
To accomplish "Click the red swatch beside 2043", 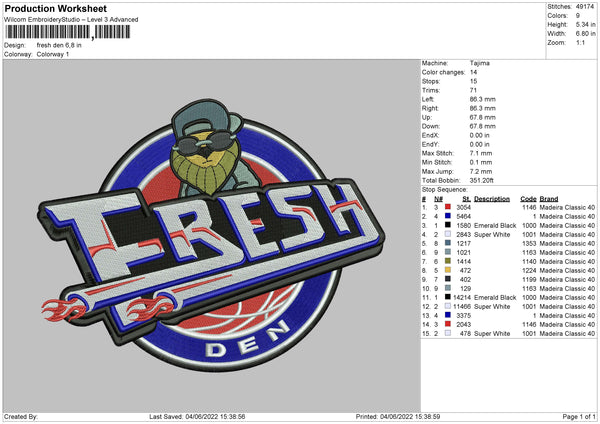I will pyautogui.click(x=447, y=324).
